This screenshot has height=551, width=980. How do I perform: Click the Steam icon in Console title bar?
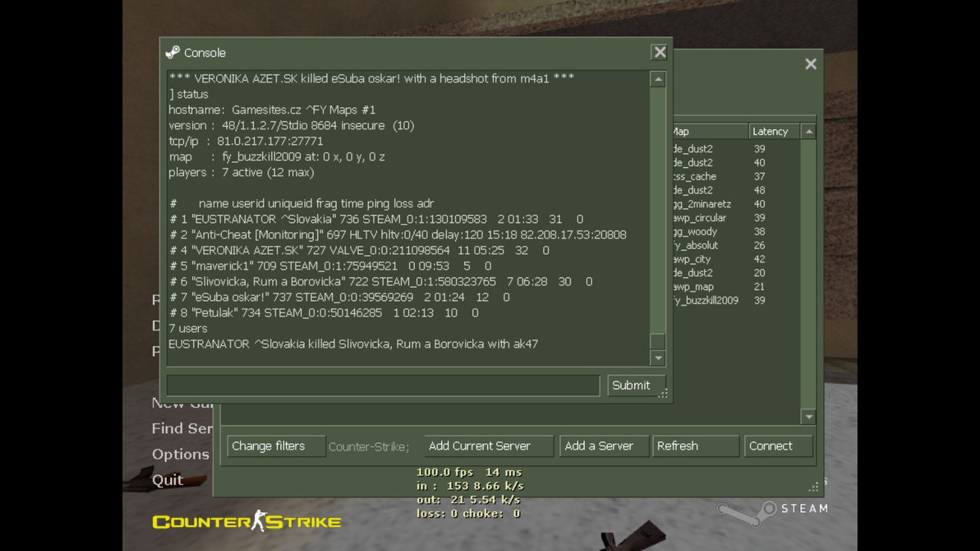pos(172,53)
